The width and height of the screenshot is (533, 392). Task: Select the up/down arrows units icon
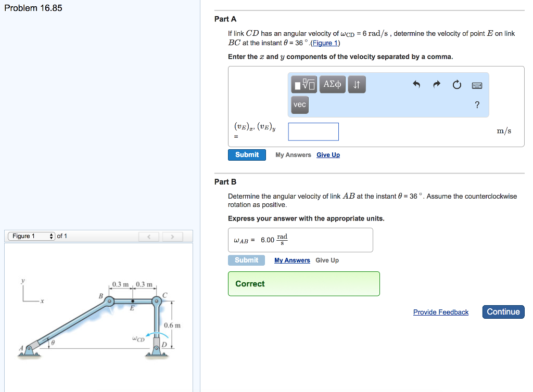point(356,84)
